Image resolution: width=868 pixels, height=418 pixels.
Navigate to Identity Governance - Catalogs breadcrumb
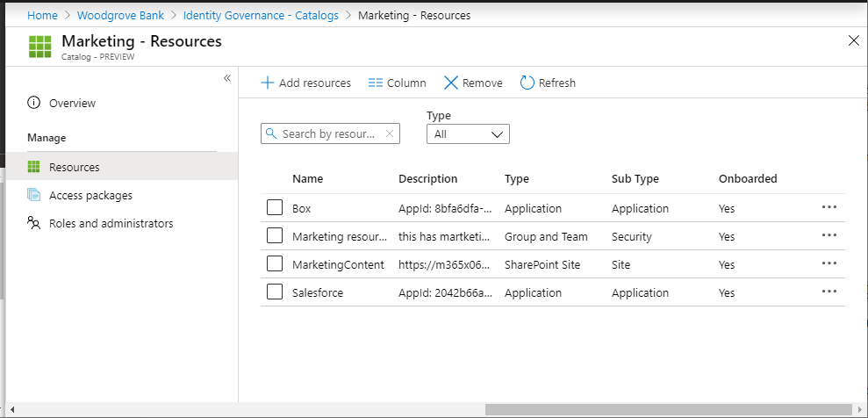[260, 16]
